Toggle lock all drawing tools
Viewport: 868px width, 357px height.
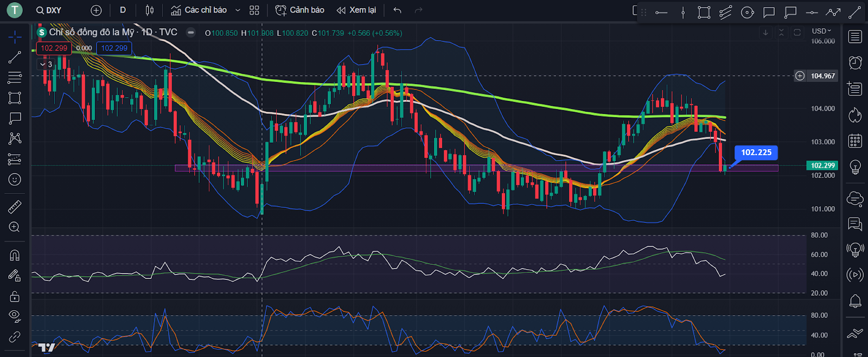point(15,296)
